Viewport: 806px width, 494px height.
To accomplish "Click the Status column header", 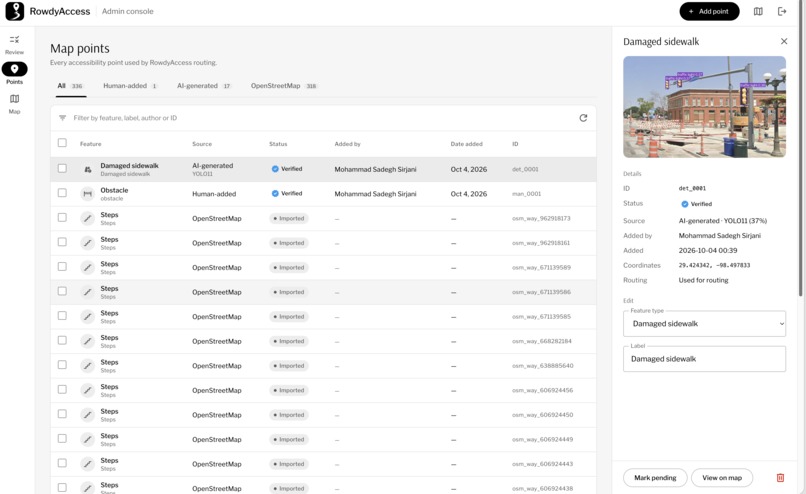I will 278,144.
